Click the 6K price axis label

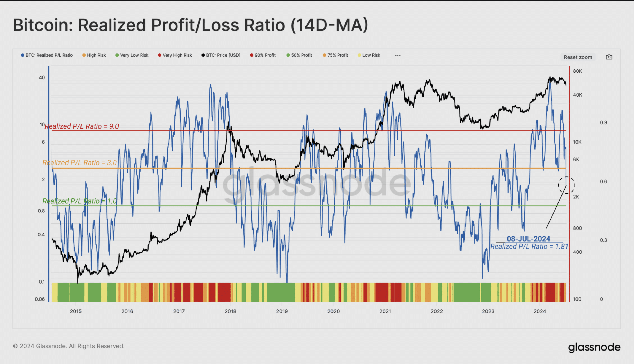(x=576, y=160)
